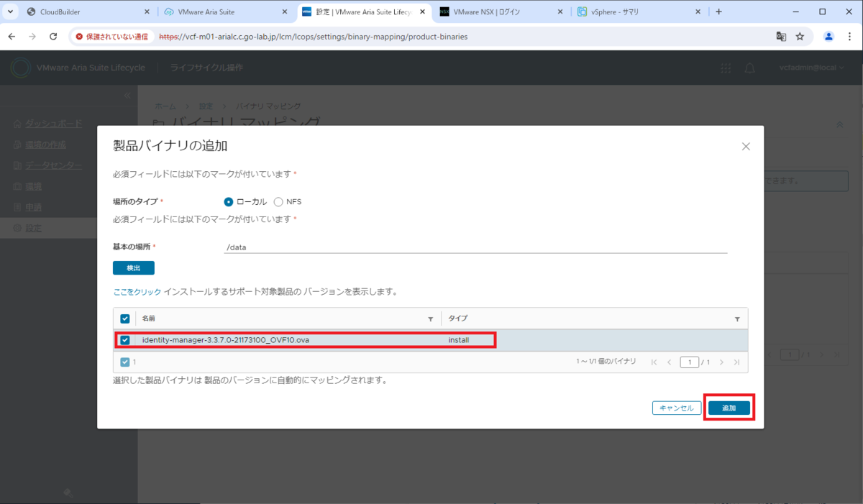Click the browser back arrow
863x504 pixels.
pyautogui.click(x=12, y=36)
